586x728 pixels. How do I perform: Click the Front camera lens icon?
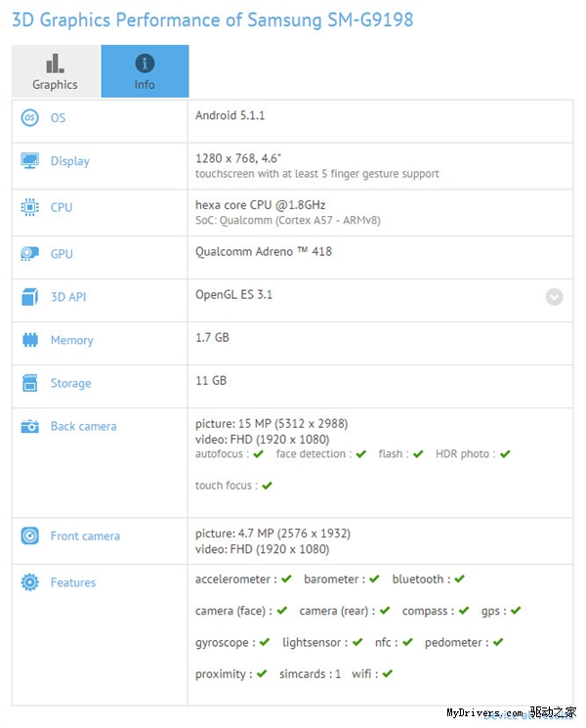click(x=29, y=535)
